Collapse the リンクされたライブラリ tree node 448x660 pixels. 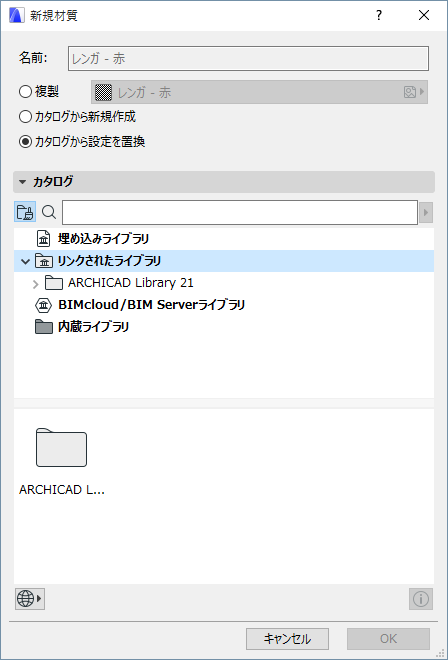coord(26,261)
